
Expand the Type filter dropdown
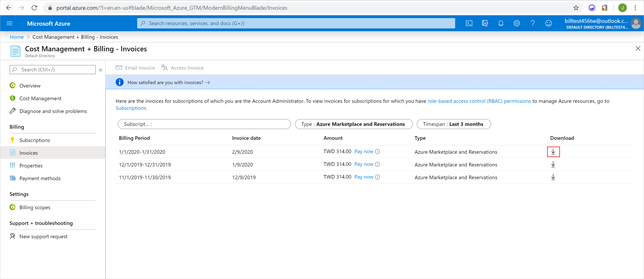(x=353, y=124)
